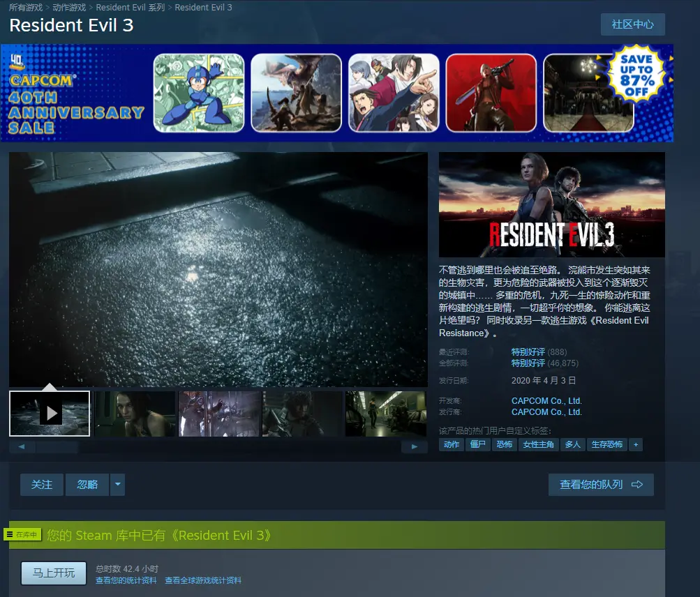700x597 pixels.
Task: Click the 动作 tag
Action: (452, 444)
